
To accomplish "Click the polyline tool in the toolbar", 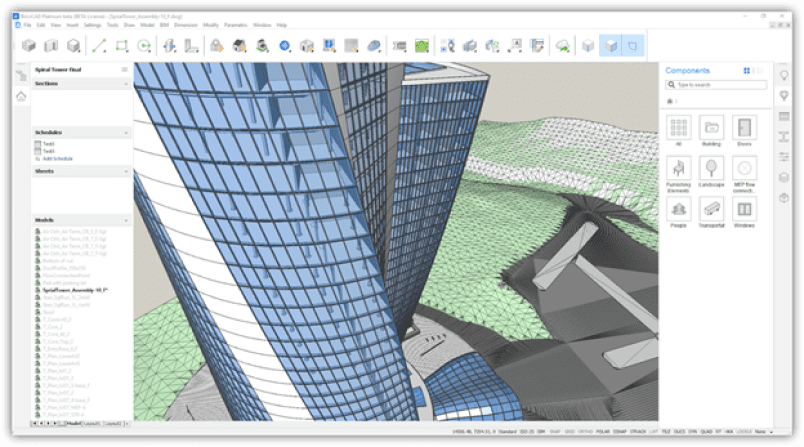I will [x=99, y=45].
